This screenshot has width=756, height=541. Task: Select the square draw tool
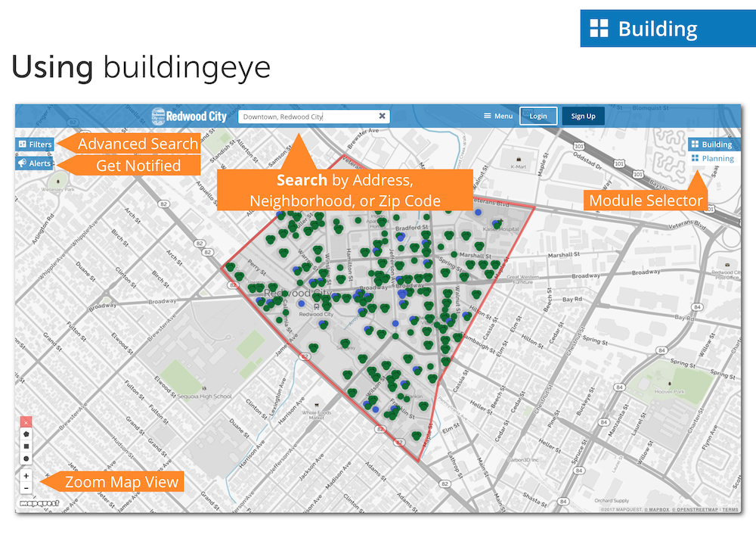26,446
